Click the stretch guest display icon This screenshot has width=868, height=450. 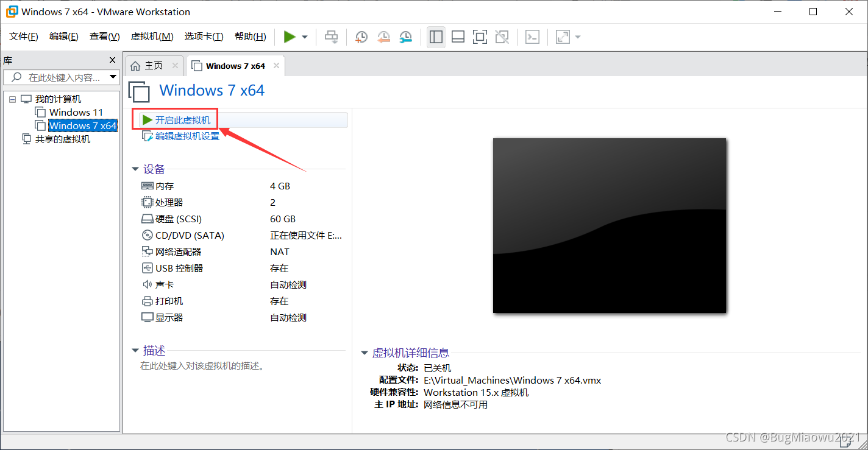point(563,37)
